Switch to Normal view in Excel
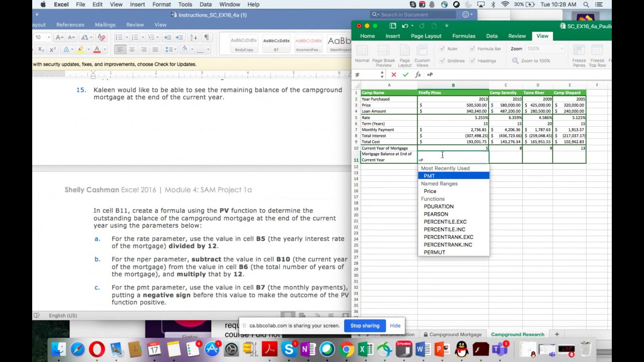 tap(362, 54)
